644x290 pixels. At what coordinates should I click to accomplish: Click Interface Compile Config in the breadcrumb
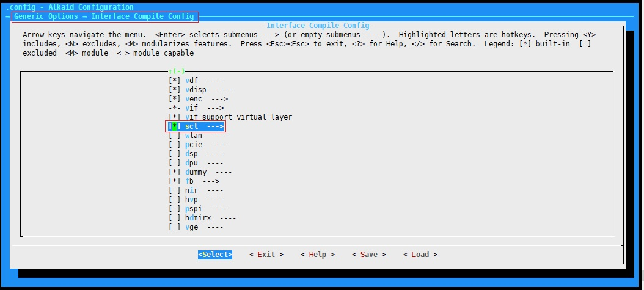coord(142,16)
